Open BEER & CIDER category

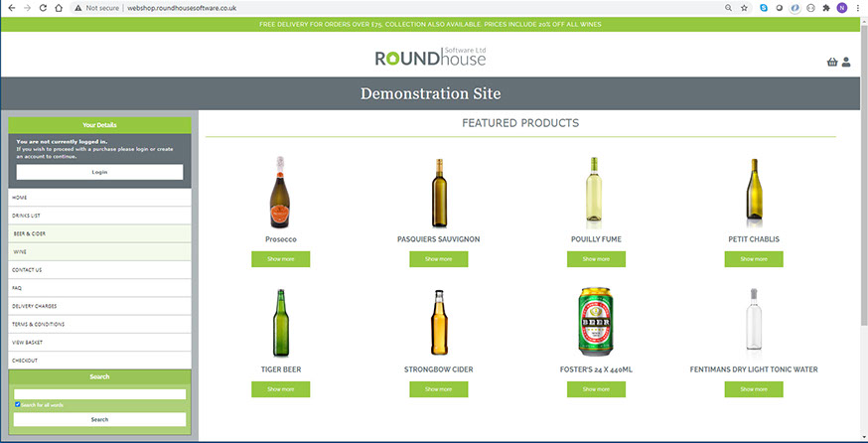click(99, 233)
